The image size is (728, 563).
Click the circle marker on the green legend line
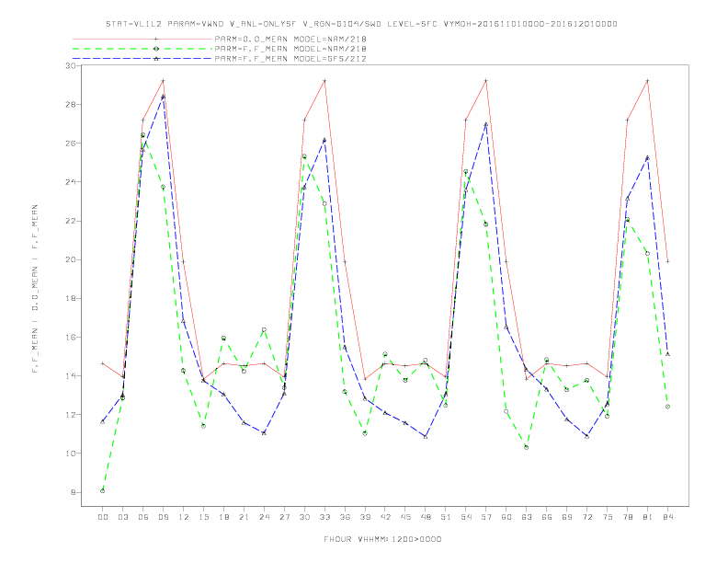coord(156,49)
